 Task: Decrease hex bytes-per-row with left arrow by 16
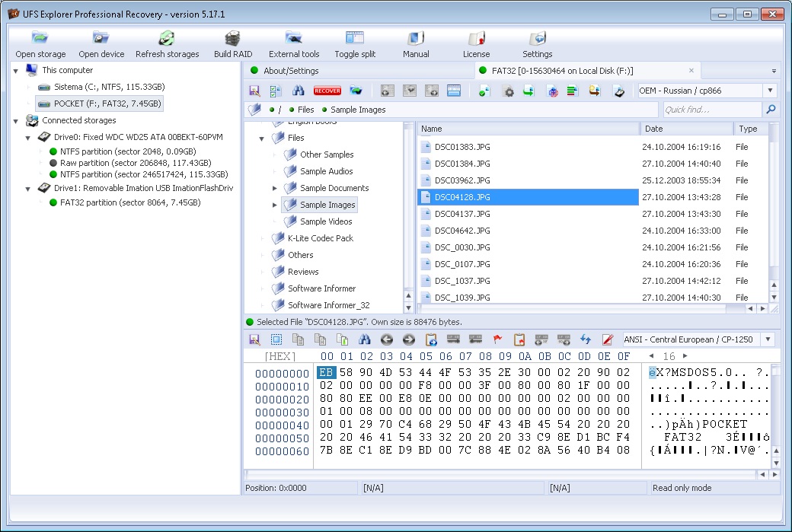tap(651, 356)
